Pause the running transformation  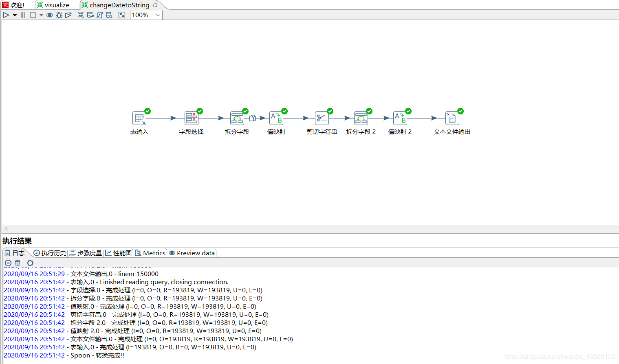pyautogui.click(x=23, y=15)
